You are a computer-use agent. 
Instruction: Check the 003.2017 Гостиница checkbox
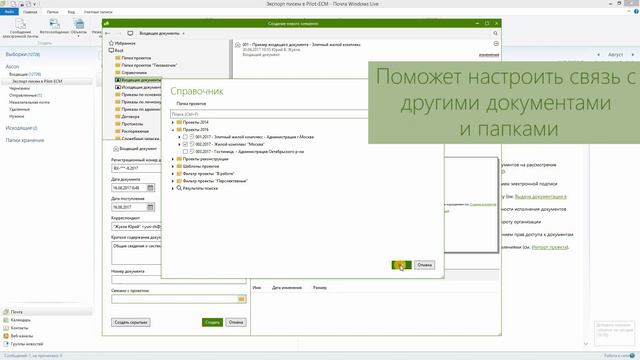coord(185,152)
